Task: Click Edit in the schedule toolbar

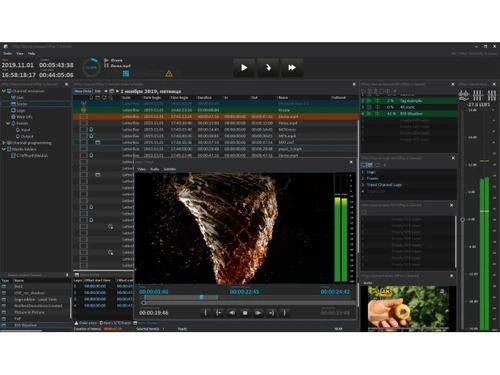Action: [x=98, y=91]
